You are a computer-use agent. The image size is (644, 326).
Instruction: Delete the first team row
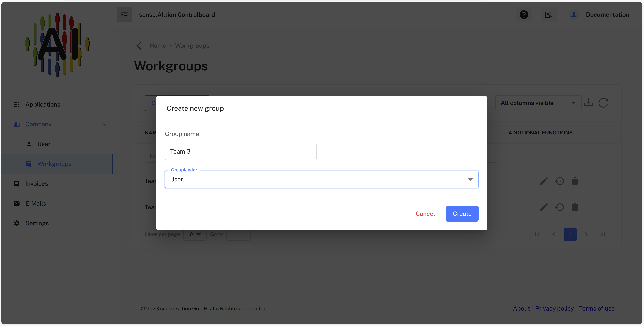(x=575, y=181)
